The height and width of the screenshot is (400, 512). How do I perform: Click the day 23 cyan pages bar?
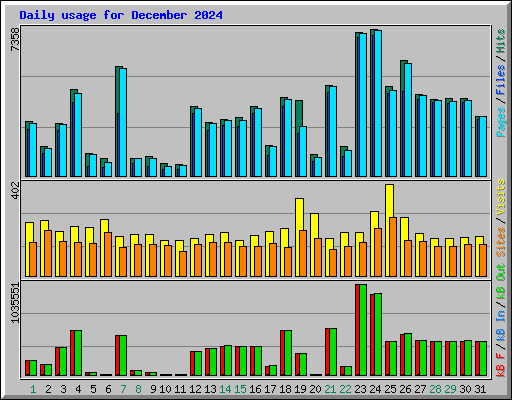(363, 105)
